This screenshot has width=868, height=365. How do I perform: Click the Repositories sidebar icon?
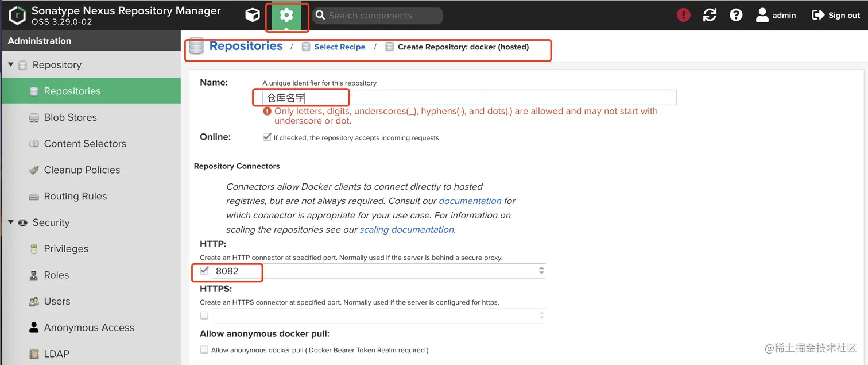click(34, 91)
